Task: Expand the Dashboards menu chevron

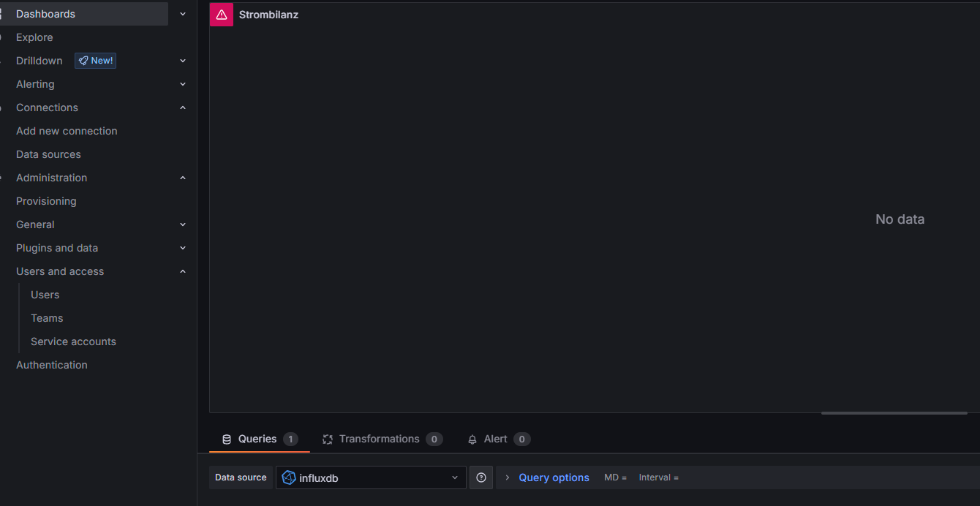Action: tap(183, 14)
